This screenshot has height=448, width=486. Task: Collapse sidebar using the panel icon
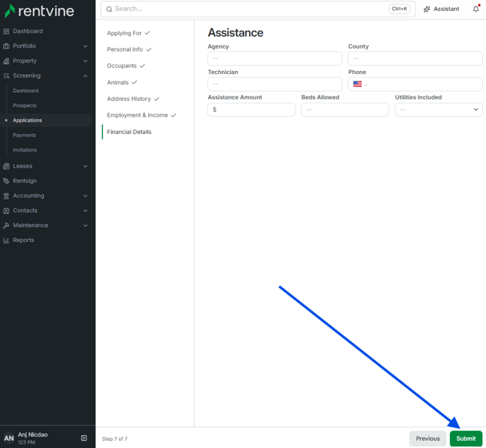(84, 438)
